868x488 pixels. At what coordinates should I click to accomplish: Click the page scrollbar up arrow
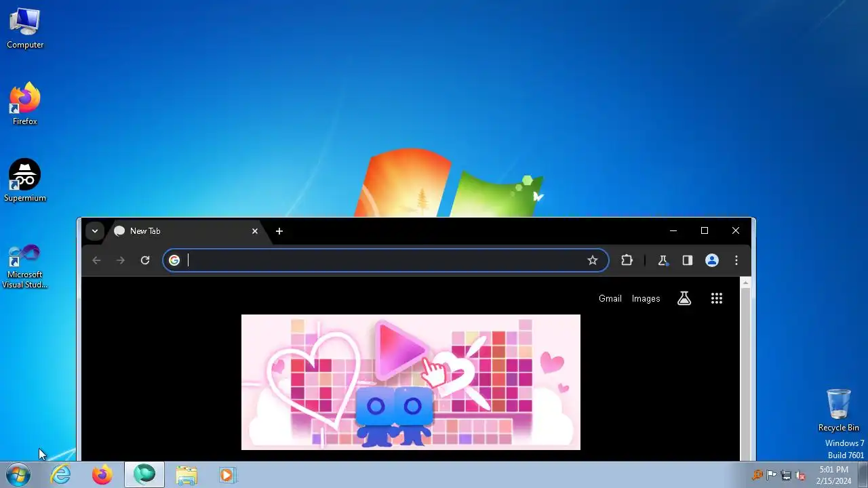(745, 282)
